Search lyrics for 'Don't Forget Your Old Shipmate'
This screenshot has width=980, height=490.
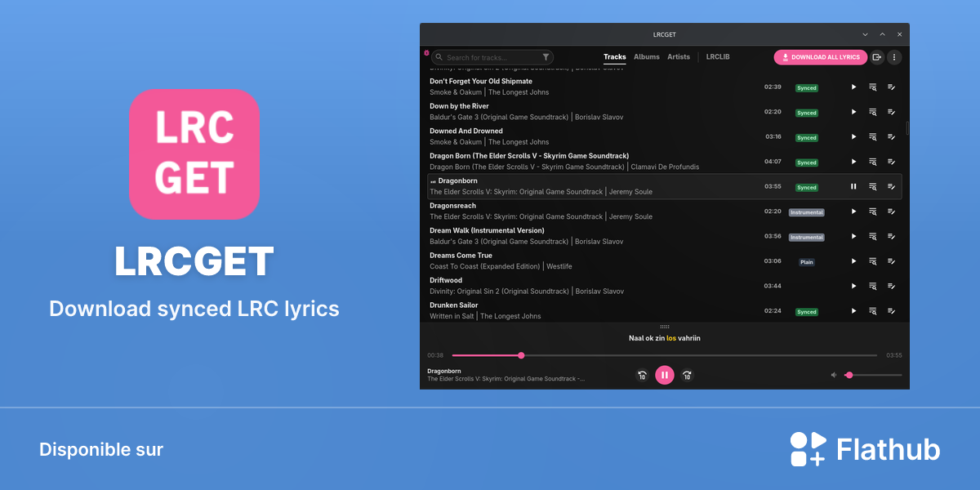[x=873, y=87]
